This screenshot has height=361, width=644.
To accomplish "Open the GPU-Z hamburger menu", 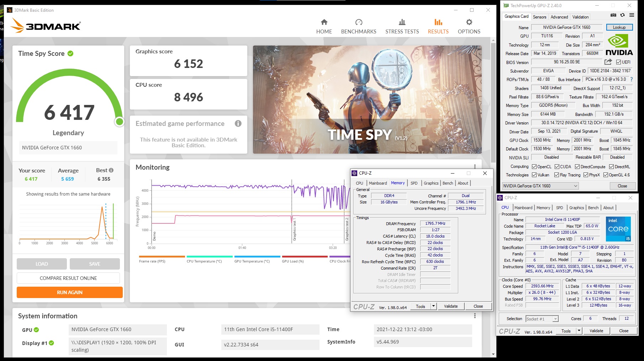I will click(x=632, y=15).
